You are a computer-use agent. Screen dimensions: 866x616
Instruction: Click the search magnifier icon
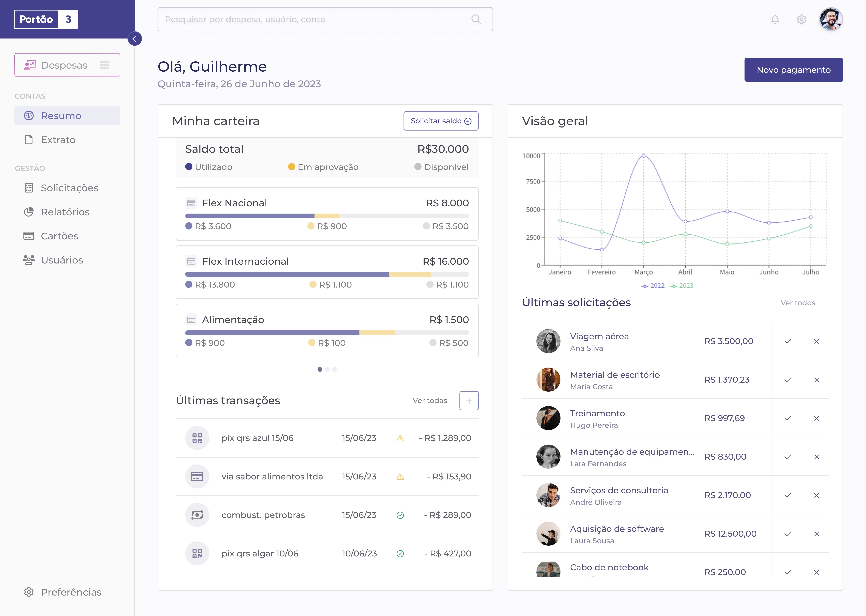point(476,19)
